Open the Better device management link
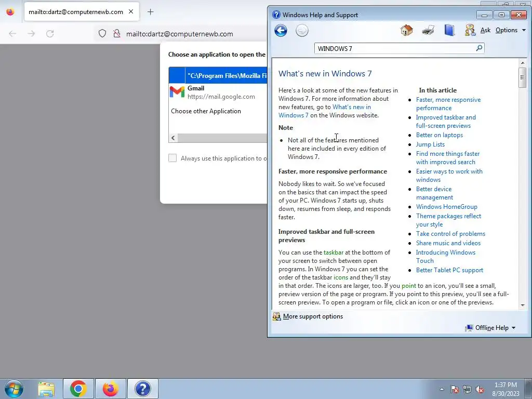This screenshot has width=532, height=399. [434, 193]
